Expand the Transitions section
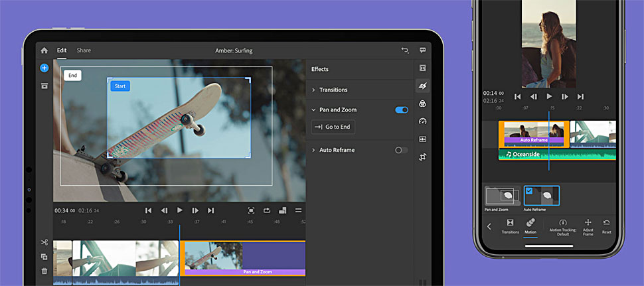Screen dimensions: 644x286 click(x=313, y=90)
